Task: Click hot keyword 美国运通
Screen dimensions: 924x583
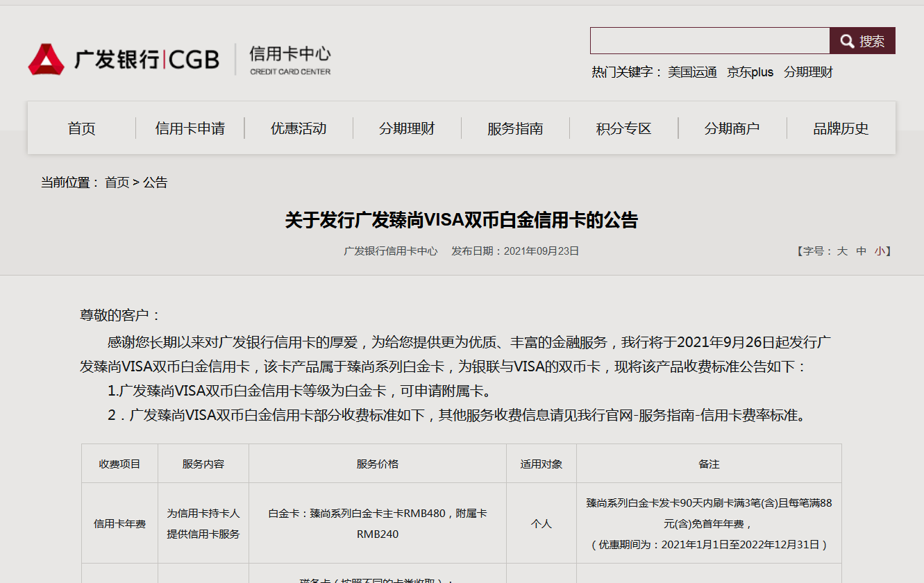Action: pyautogui.click(x=692, y=72)
